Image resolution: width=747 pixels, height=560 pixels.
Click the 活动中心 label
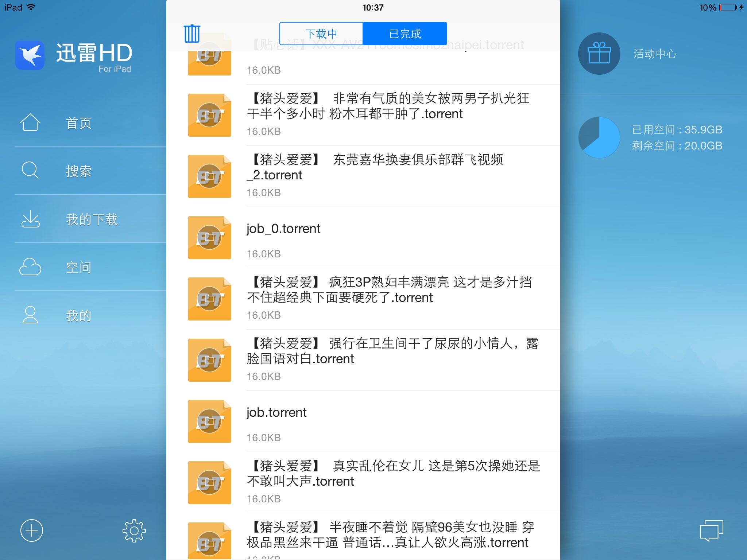click(655, 54)
